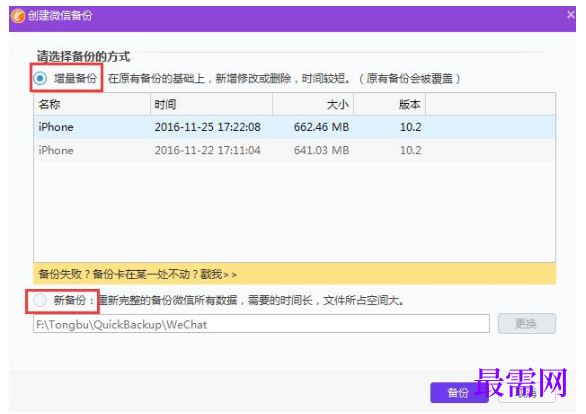Open the 备份失败 help link
This screenshot has width=586, height=414.
pyautogui.click(x=138, y=275)
